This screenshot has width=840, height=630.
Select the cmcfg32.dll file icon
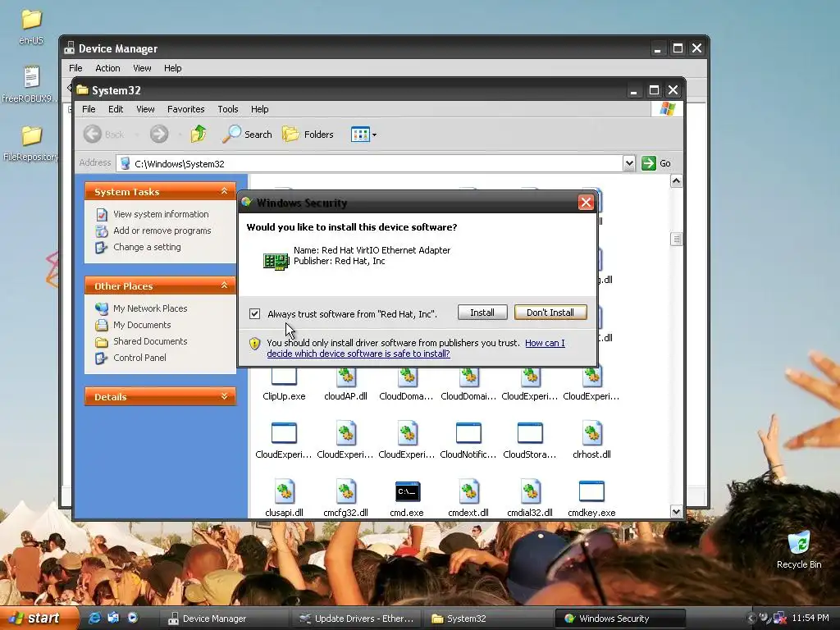coord(345,492)
